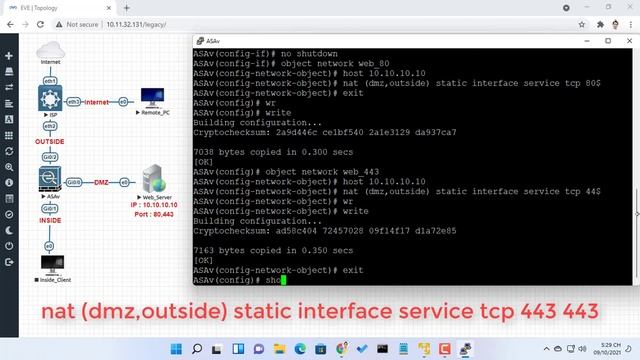Maximize the ASAv terminal window
640x360 pixels.
click(x=608, y=41)
